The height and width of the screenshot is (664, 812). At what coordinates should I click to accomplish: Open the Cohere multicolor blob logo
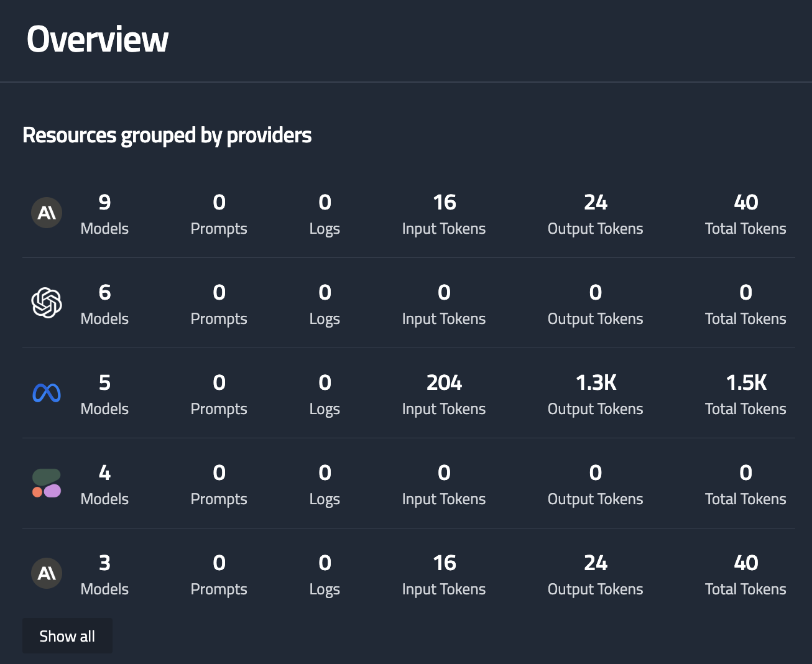(x=47, y=483)
